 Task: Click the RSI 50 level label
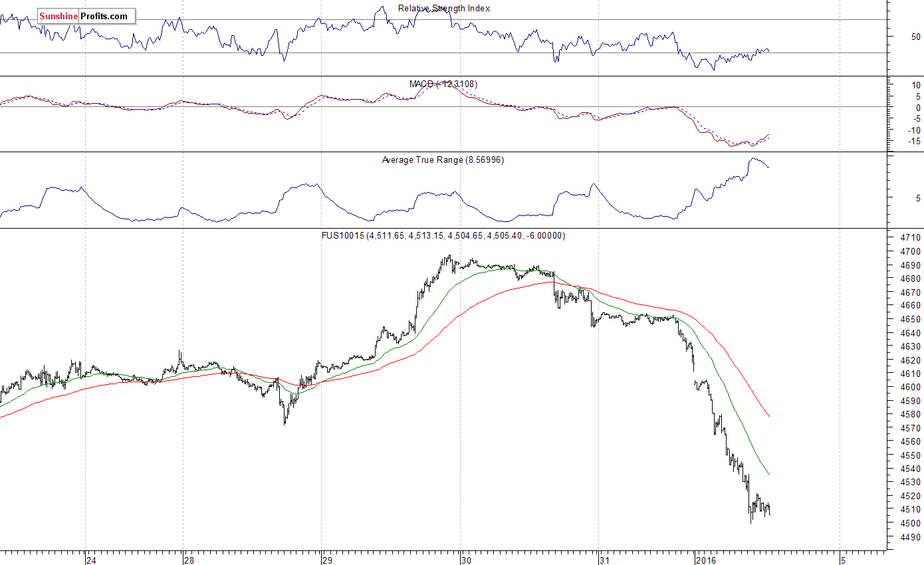click(916, 37)
